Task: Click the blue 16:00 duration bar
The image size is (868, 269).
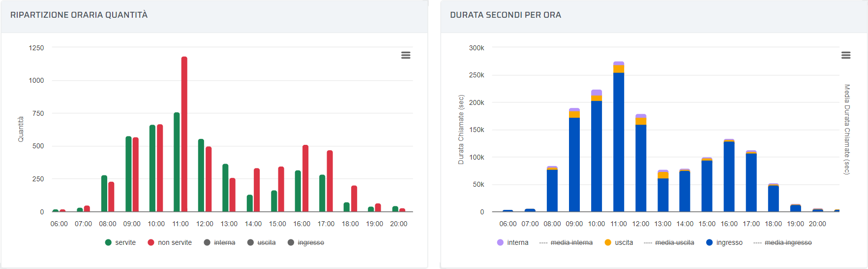Action: [729, 176]
